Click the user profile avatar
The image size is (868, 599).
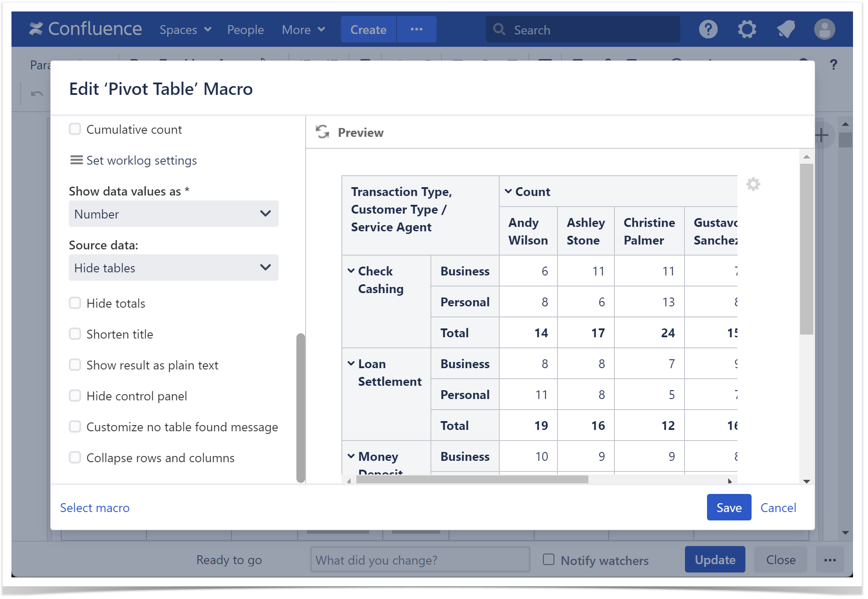coord(824,30)
